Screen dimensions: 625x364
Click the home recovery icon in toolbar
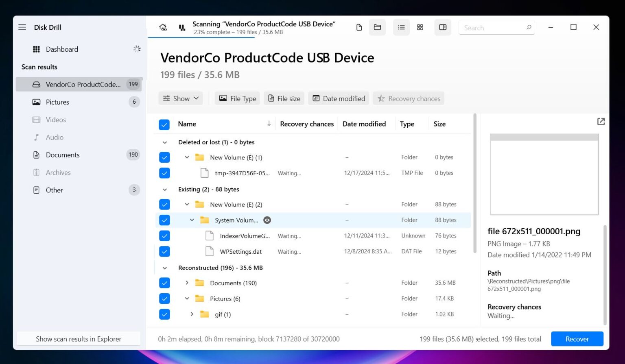(x=163, y=27)
